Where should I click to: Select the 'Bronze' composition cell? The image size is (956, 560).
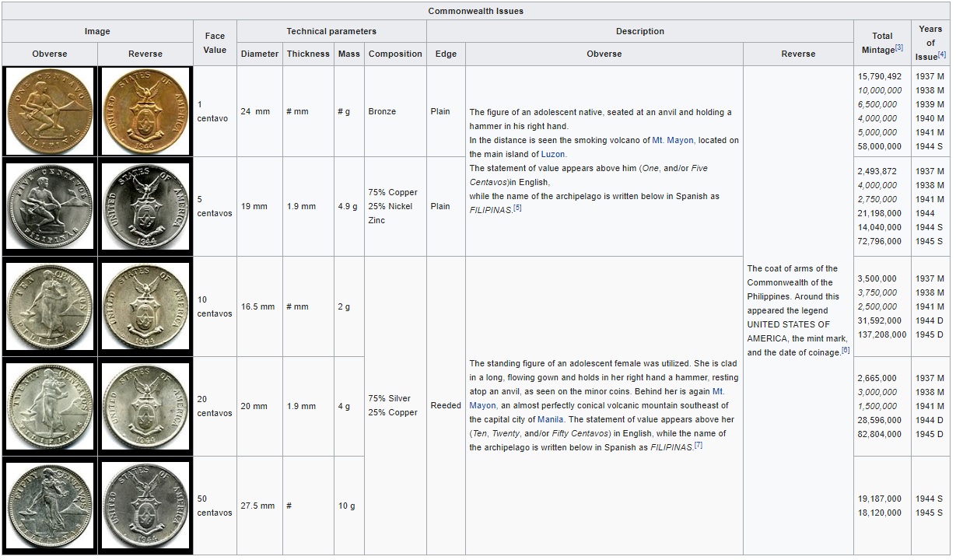pyautogui.click(x=395, y=111)
